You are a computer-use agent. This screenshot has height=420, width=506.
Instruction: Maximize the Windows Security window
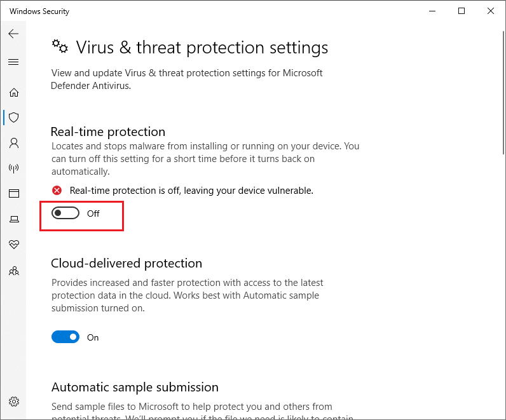pyautogui.click(x=462, y=11)
